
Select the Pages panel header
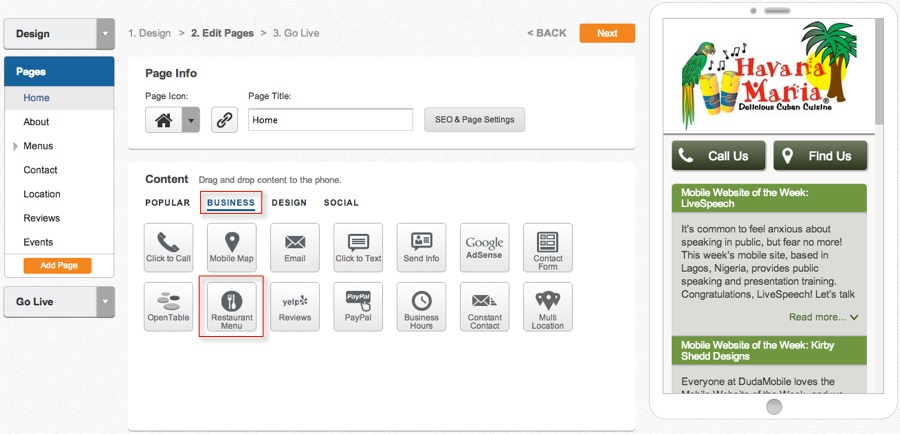tap(59, 72)
